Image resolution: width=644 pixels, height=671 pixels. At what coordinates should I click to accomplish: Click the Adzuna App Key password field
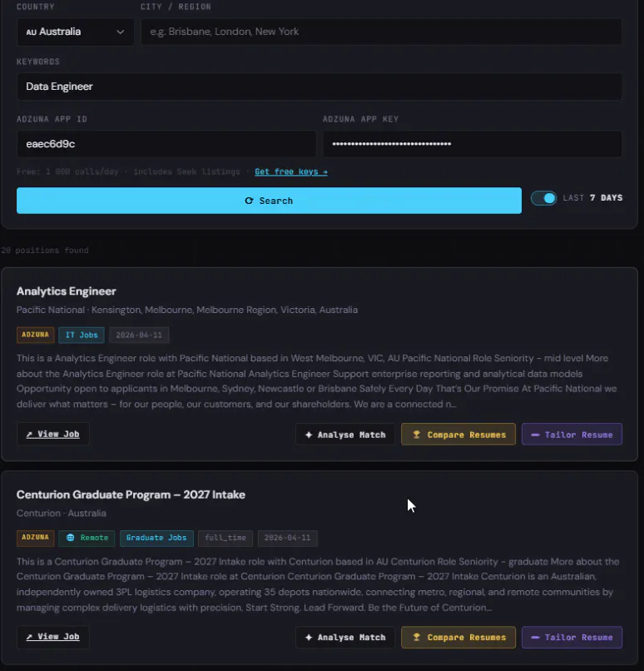(x=472, y=144)
